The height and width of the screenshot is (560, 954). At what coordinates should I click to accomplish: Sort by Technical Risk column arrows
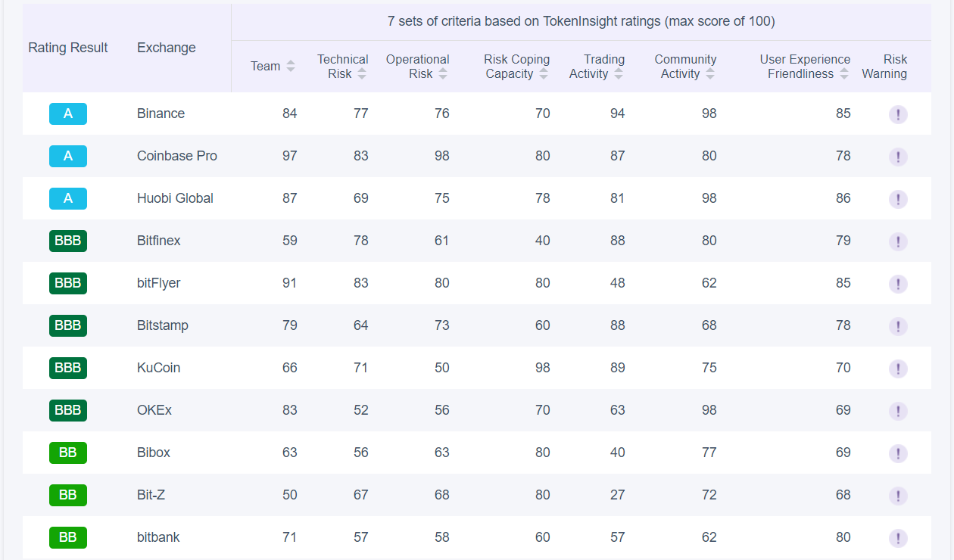pyautogui.click(x=362, y=73)
